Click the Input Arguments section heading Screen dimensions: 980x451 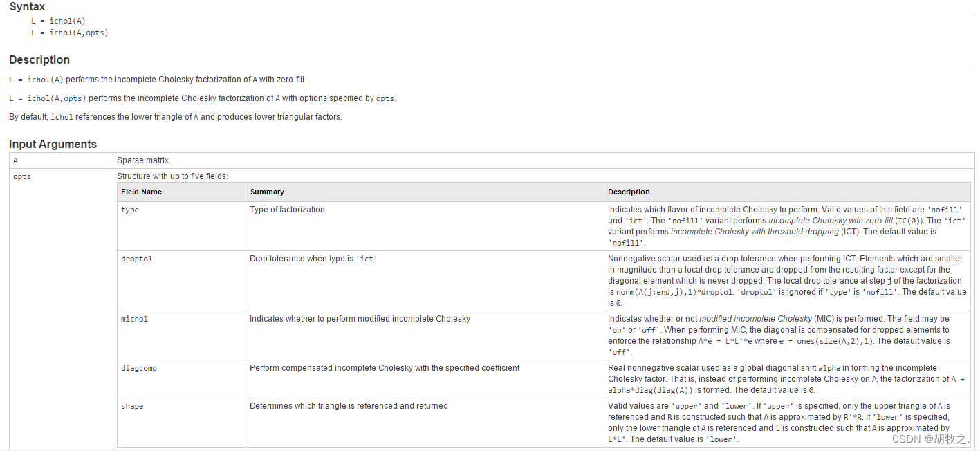click(x=53, y=144)
